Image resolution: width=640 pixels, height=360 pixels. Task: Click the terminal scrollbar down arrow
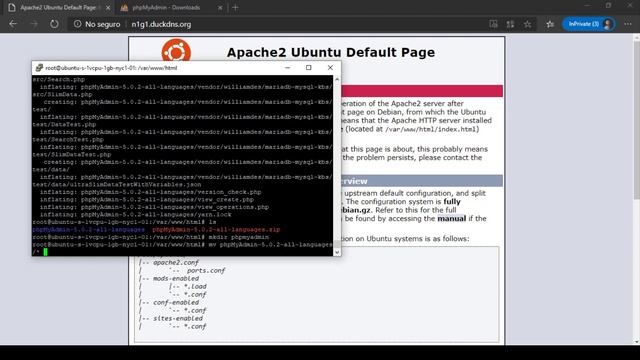[337, 252]
